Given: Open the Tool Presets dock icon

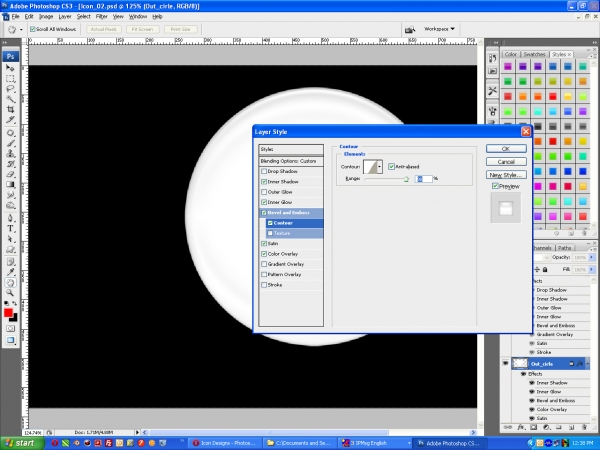Looking at the screenshot, I should pos(492,91).
